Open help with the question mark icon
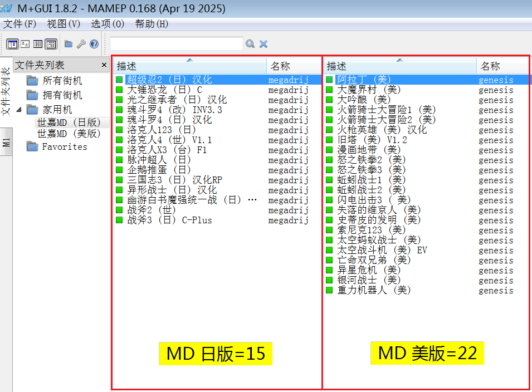 click(94, 44)
